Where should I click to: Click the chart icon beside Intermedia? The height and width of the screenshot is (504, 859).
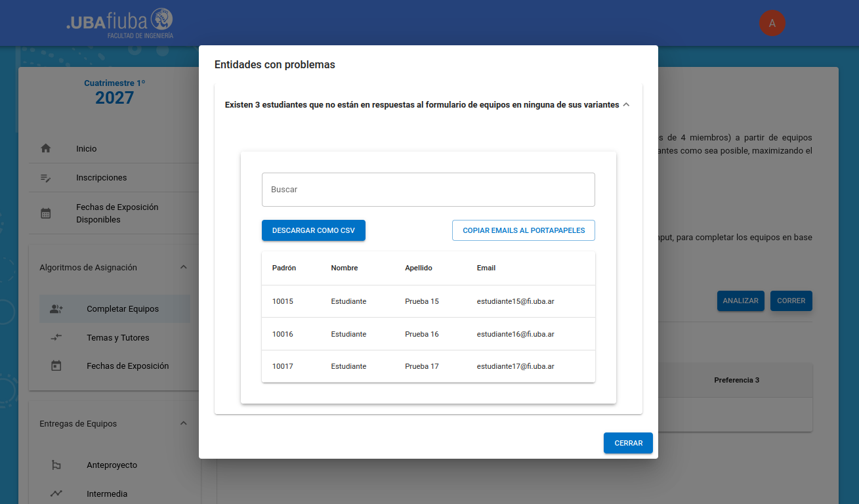(56, 493)
